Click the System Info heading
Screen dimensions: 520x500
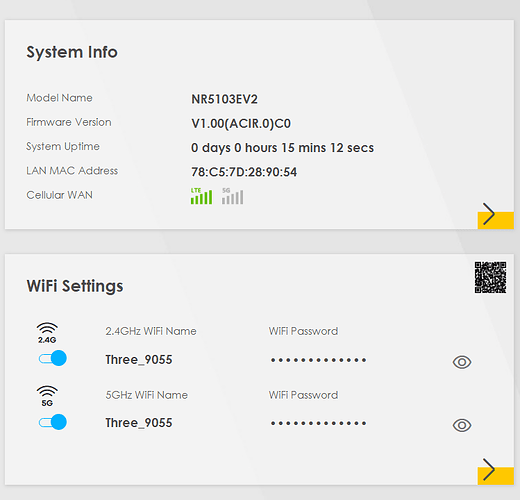pyautogui.click(x=72, y=52)
